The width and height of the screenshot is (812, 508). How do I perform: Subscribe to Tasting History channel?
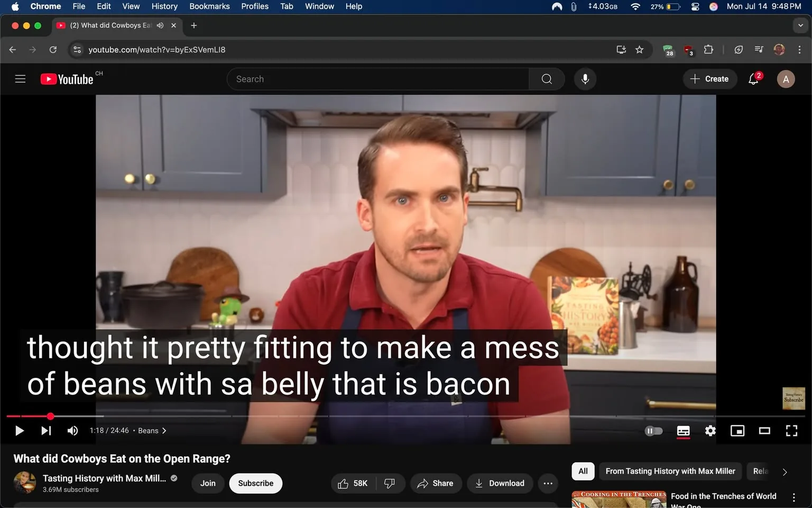pos(255,483)
